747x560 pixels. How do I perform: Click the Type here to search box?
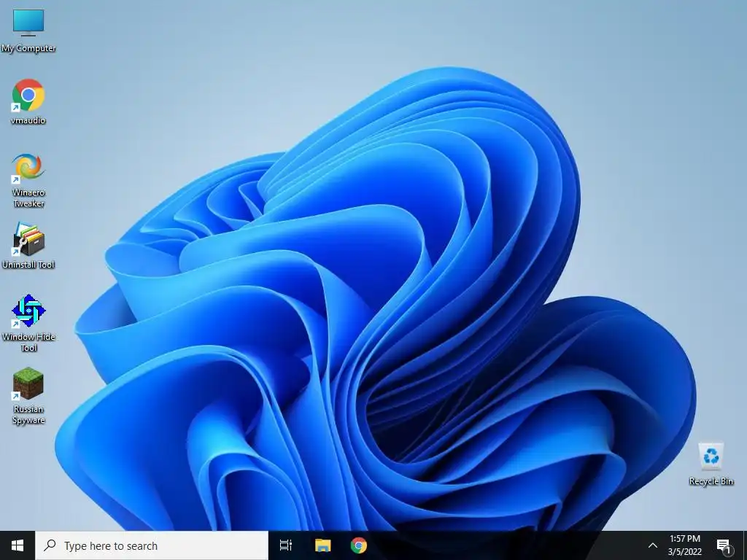152,545
